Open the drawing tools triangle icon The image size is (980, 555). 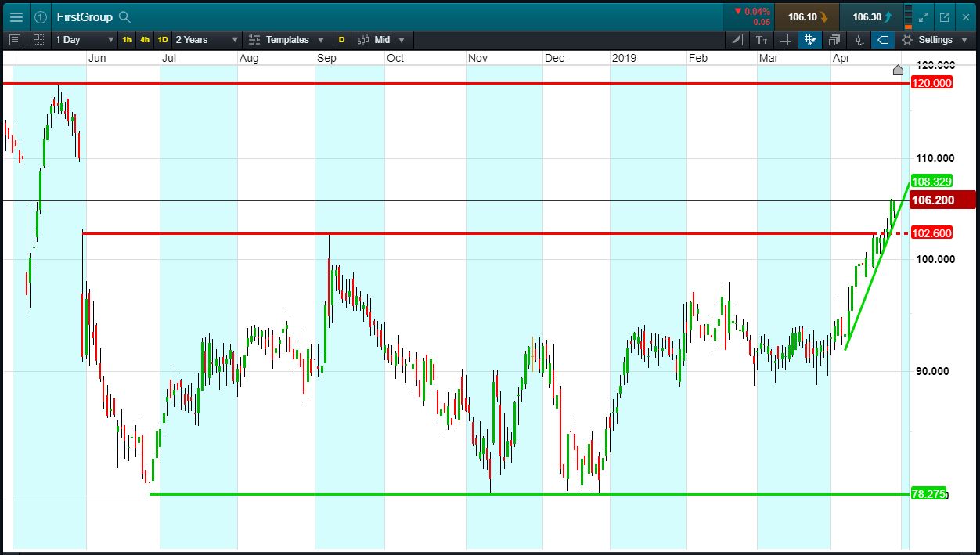737,40
